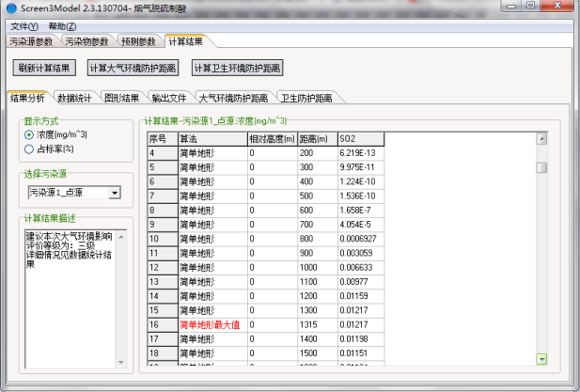Switch to the 污染物参数 tab

tap(86, 41)
